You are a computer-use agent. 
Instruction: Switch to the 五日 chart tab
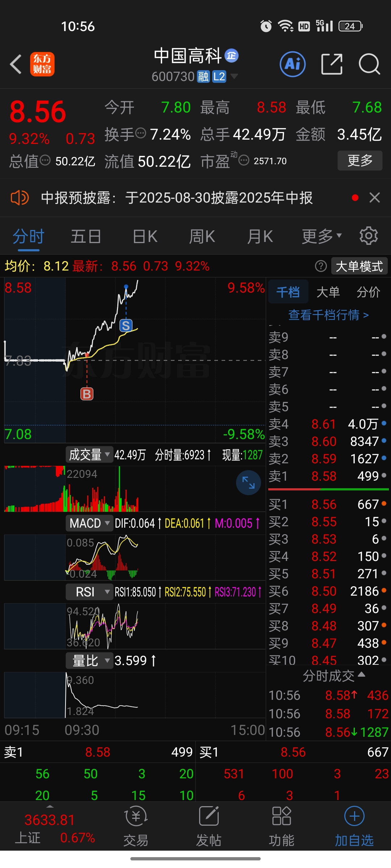pos(86,237)
